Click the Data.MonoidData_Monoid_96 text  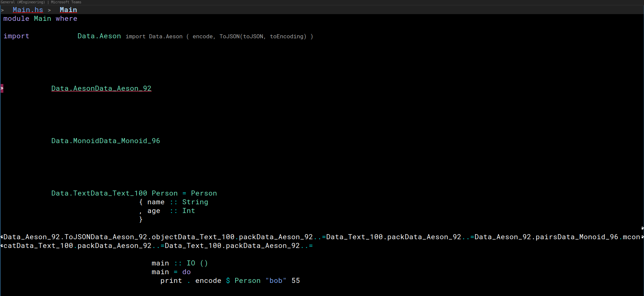[106, 141]
